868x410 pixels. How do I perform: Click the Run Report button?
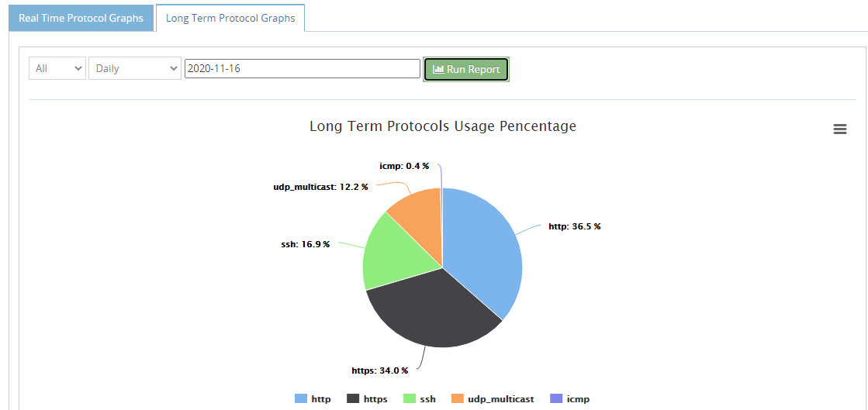point(466,69)
